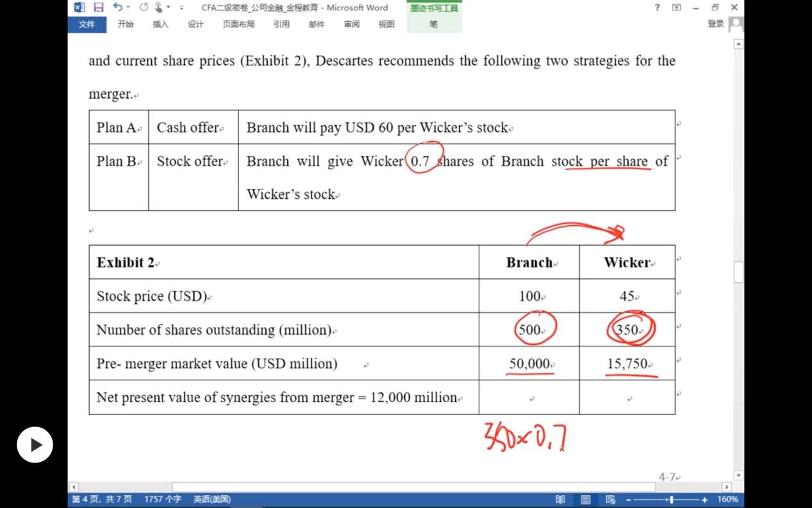Click 'Pre- merger market value (USD million)' label

pyautogui.click(x=217, y=364)
